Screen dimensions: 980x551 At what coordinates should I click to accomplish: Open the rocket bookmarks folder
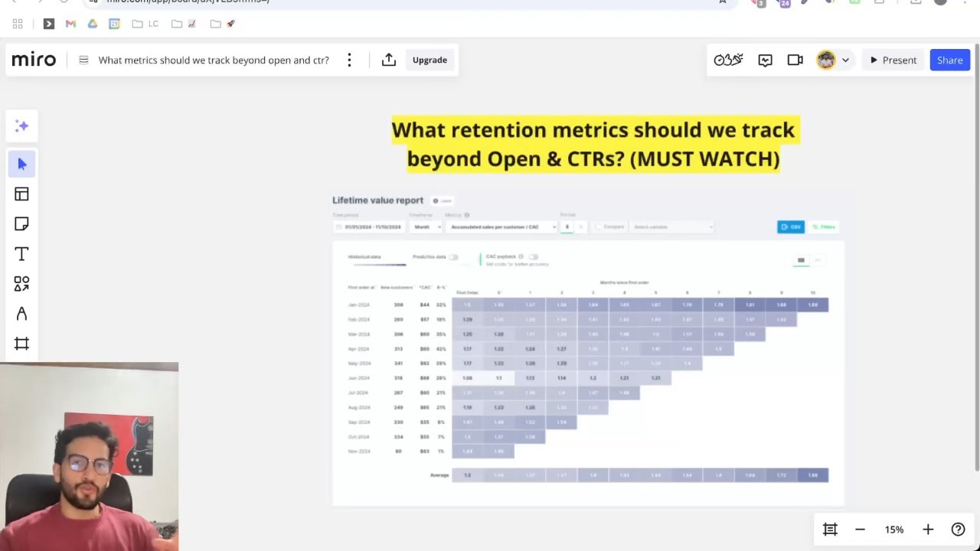[223, 24]
